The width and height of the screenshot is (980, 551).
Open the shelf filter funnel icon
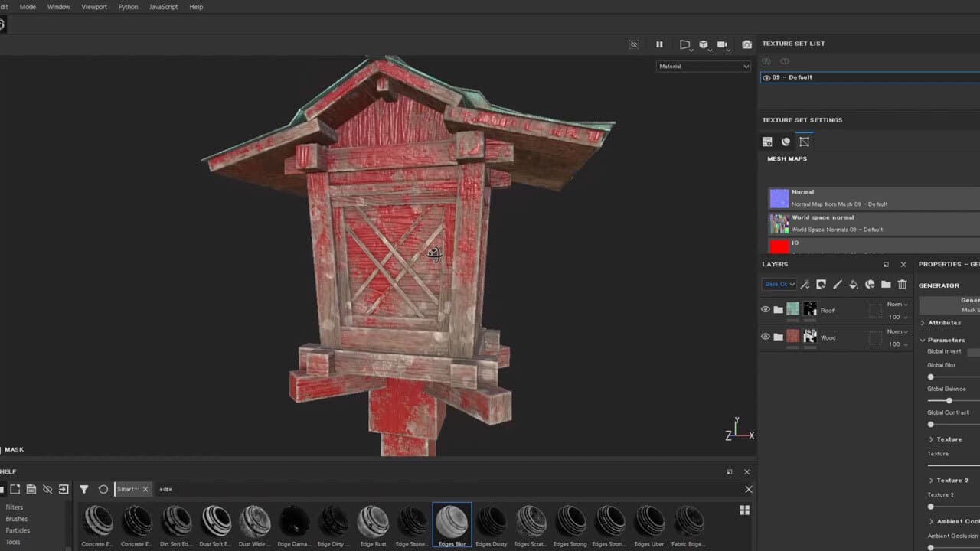pos(84,489)
